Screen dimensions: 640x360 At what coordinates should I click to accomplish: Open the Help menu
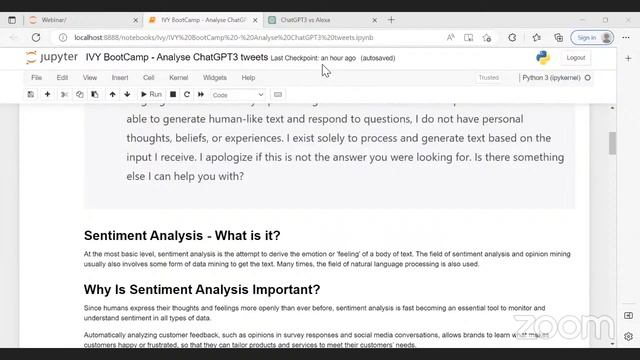point(248,78)
